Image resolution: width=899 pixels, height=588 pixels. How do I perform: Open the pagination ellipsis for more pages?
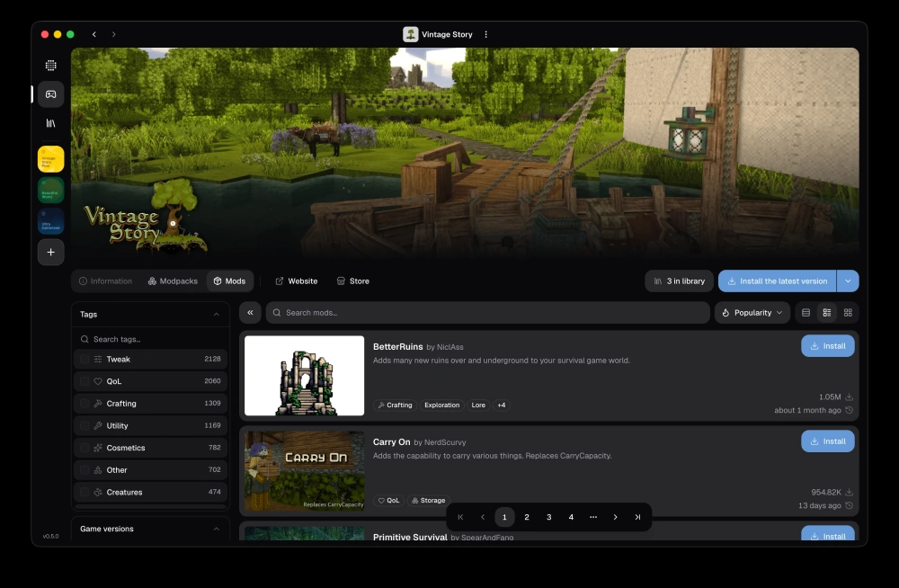pos(593,517)
